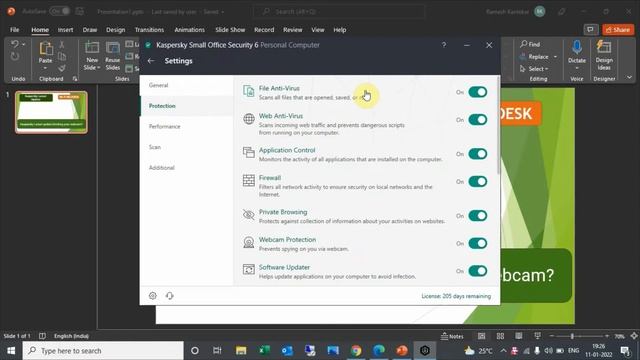Click the Private Browsing crossed-eye icon
640x360 pixels.
(249, 214)
